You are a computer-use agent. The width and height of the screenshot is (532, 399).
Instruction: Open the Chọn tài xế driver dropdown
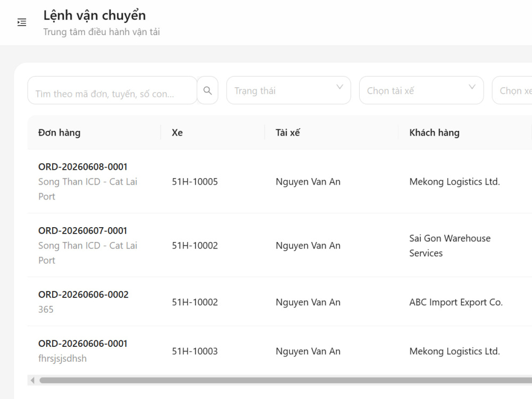[x=421, y=90]
